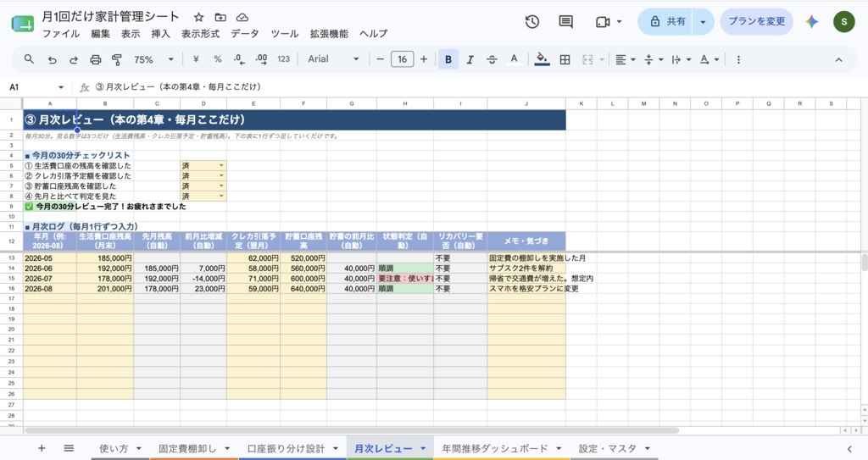Open dropdown for 貯蓄口座残高を確認した
The width and height of the screenshot is (868, 460).
221,186
